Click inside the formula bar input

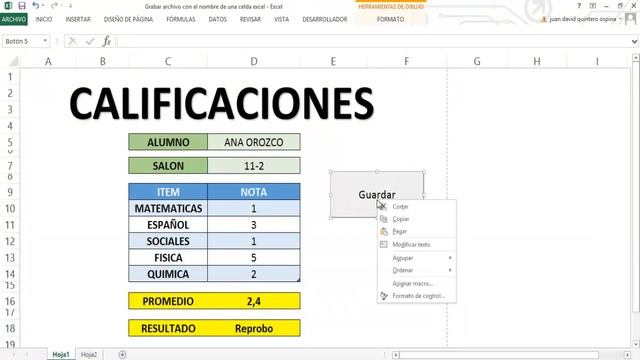click(x=373, y=41)
